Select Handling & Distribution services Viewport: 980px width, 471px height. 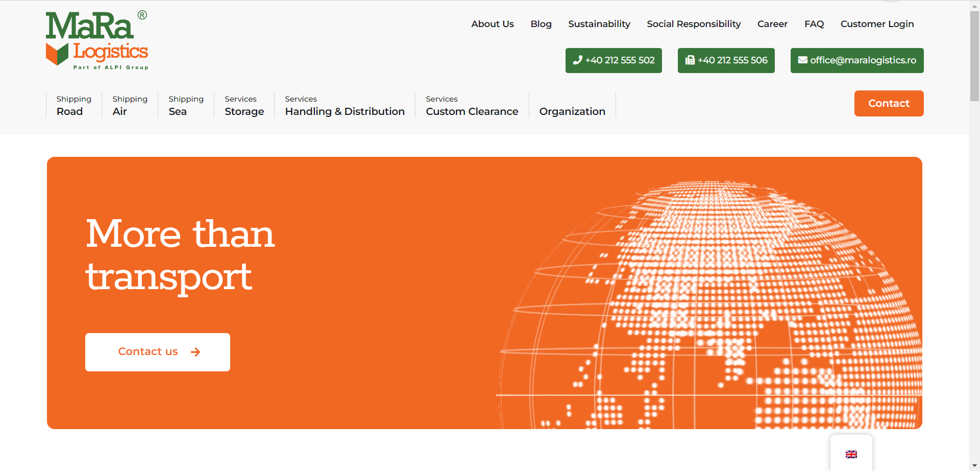pyautogui.click(x=345, y=105)
